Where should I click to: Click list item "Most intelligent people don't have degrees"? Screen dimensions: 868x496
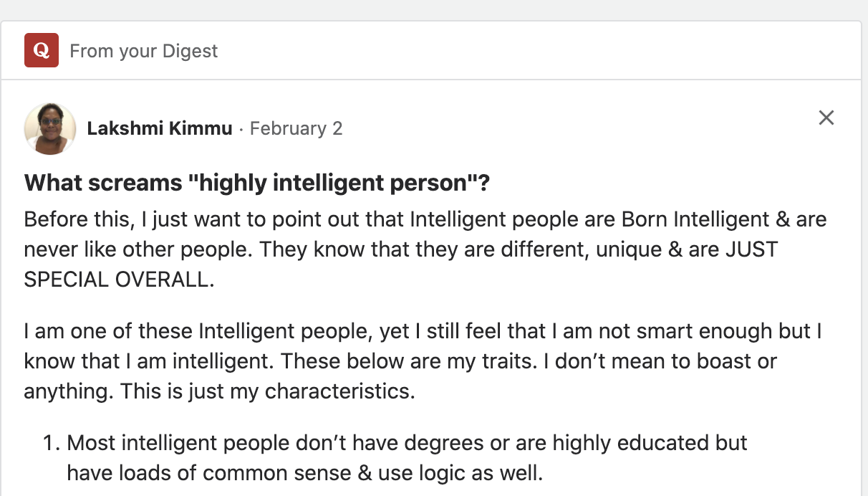click(407, 443)
